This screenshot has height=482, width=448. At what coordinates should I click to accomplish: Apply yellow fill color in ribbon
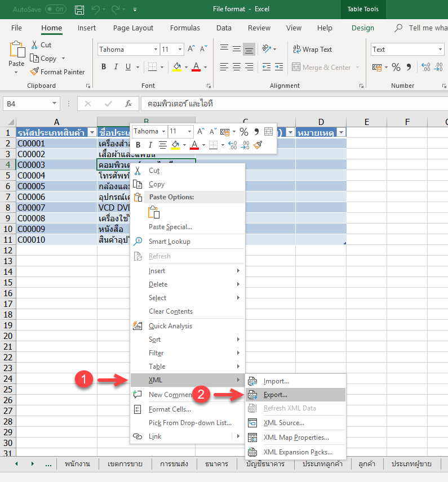177,66
